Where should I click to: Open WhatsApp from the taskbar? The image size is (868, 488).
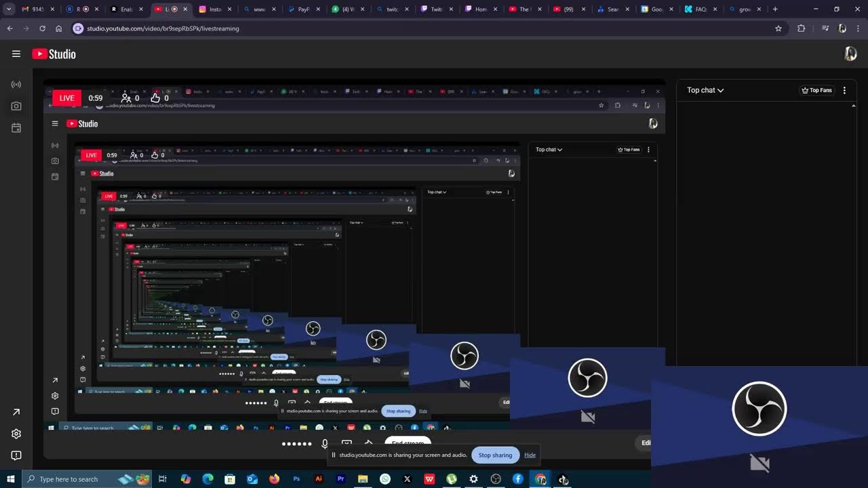click(x=385, y=479)
